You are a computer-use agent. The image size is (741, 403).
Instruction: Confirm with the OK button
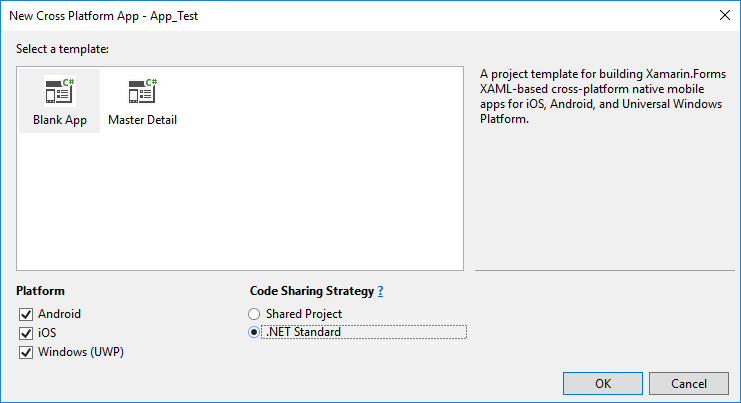tap(603, 383)
